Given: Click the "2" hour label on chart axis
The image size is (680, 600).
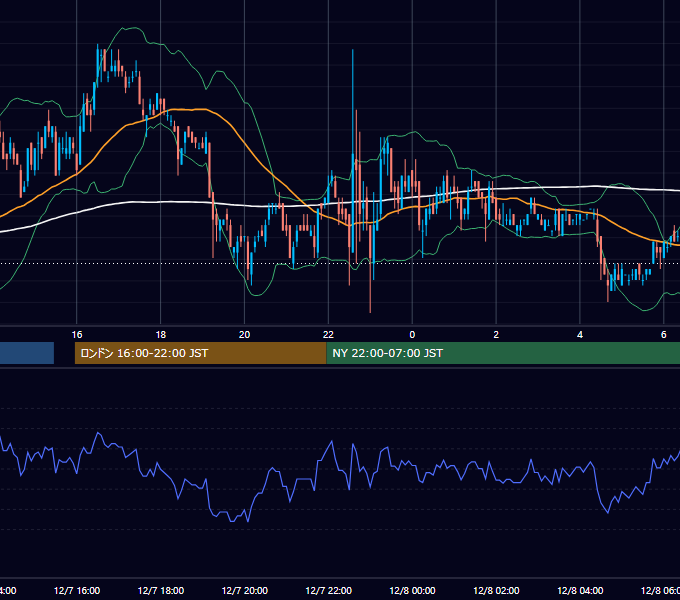Looking at the screenshot, I should tap(496, 335).
